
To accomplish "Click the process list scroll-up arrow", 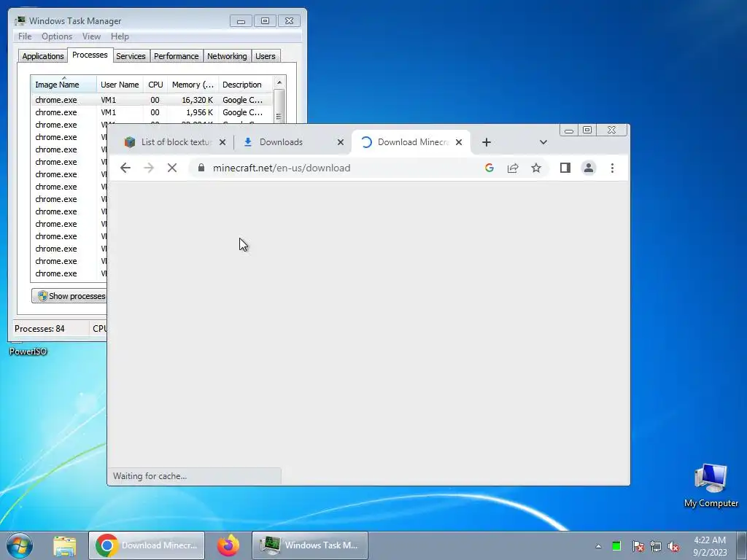I will click(x=279, y=82).
